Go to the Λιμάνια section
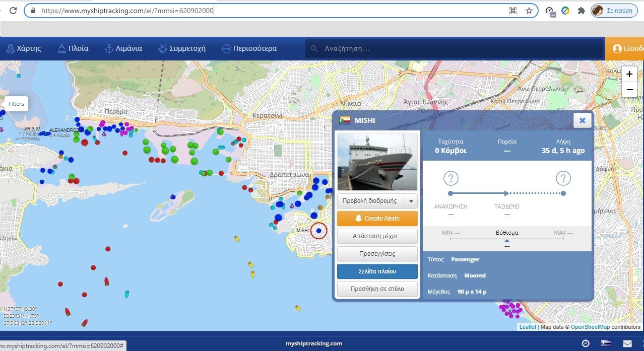The height and width of the screenshot is (351, 644). click(123, 49)
